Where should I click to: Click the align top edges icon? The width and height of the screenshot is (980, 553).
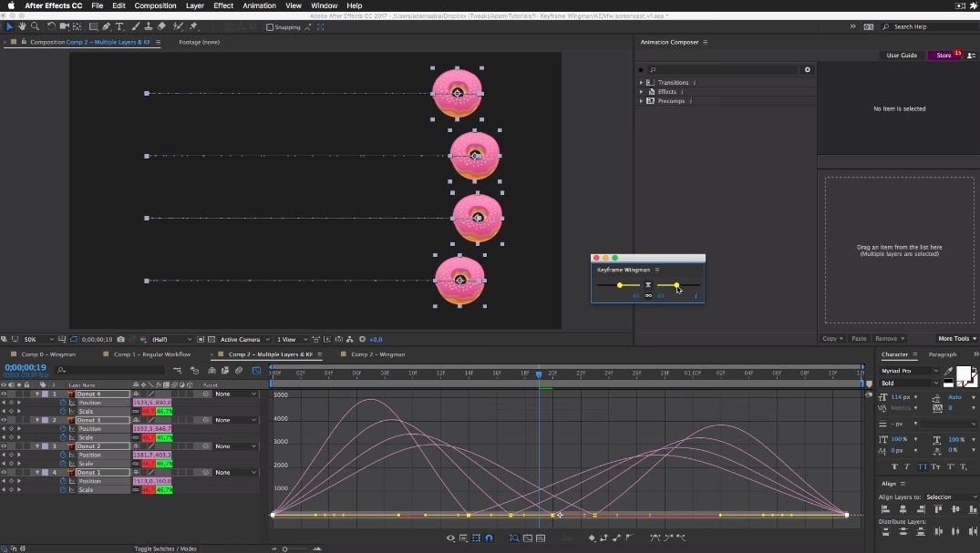coord(938,510)
